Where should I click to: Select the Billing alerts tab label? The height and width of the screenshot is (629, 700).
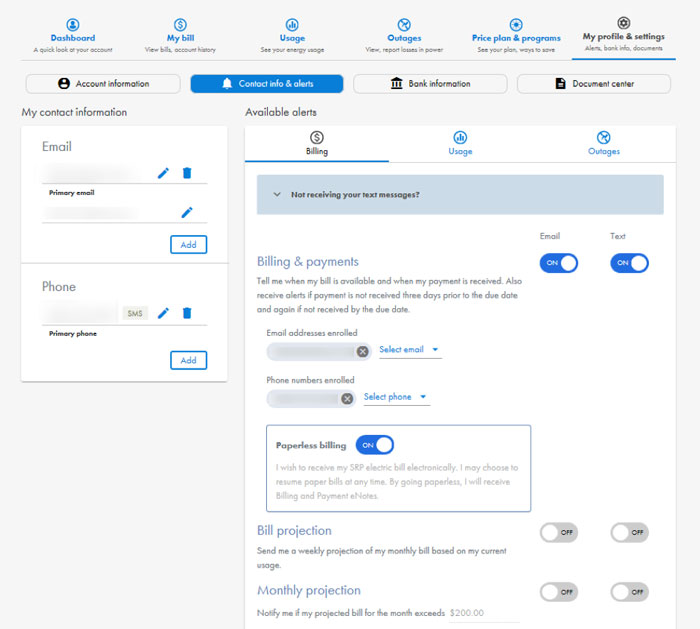tap(317, 151)
